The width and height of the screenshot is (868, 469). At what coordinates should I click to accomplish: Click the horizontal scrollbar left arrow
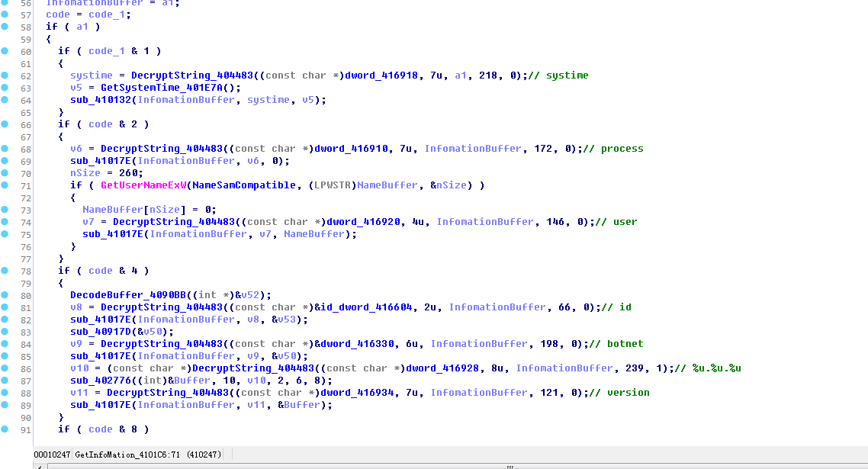coord(40,467)
